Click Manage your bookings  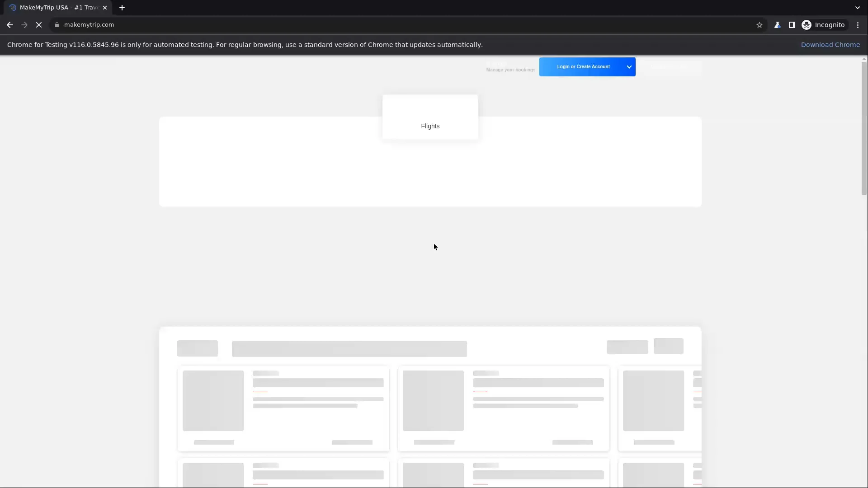tap(510, 70)
